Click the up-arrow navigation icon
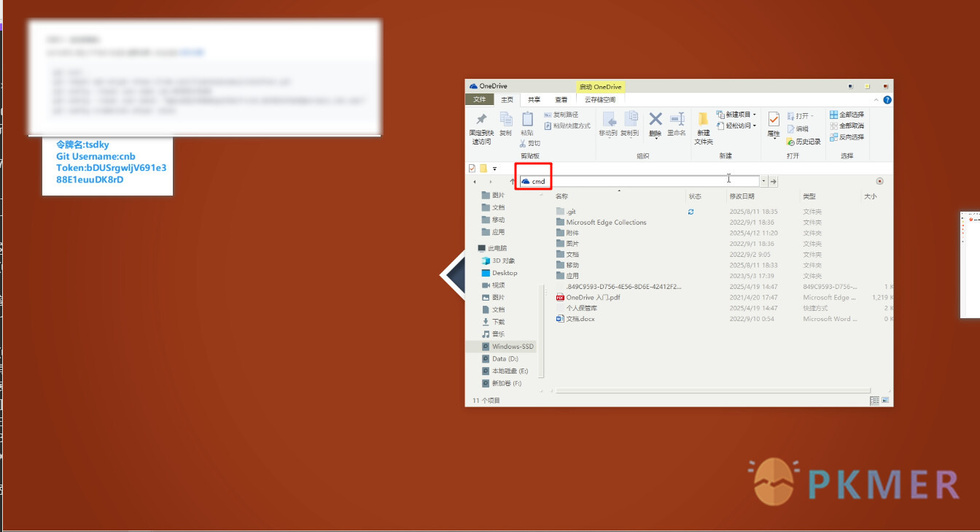 513,181
